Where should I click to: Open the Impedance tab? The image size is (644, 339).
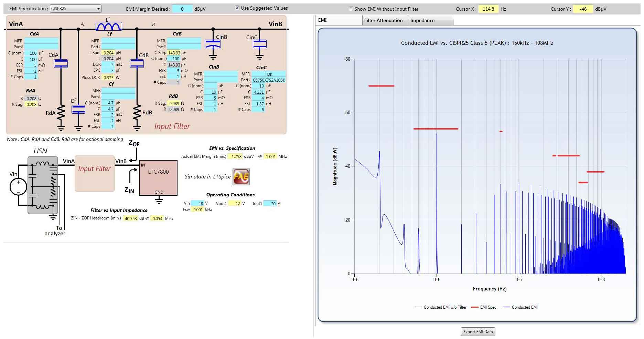[x=422, y=20]
